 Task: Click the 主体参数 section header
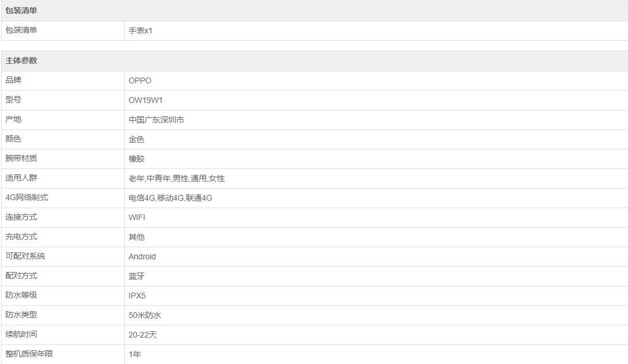click(21, 61)
